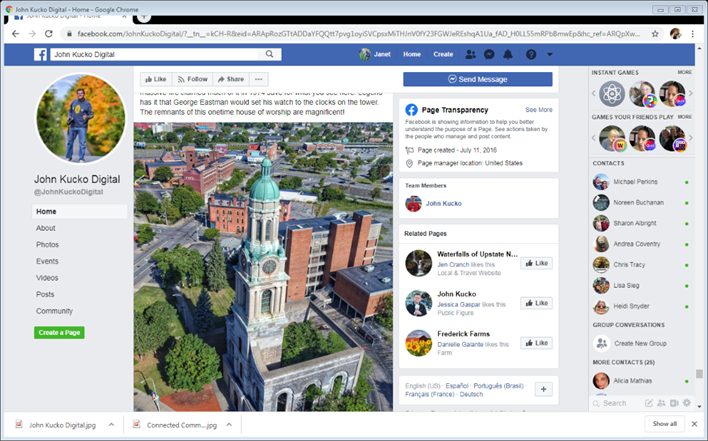The width and height of the screenshot is (708, 441).
Task: Click the Facebook logo icon
Action: pyautogui.click(x=40, y=55)
